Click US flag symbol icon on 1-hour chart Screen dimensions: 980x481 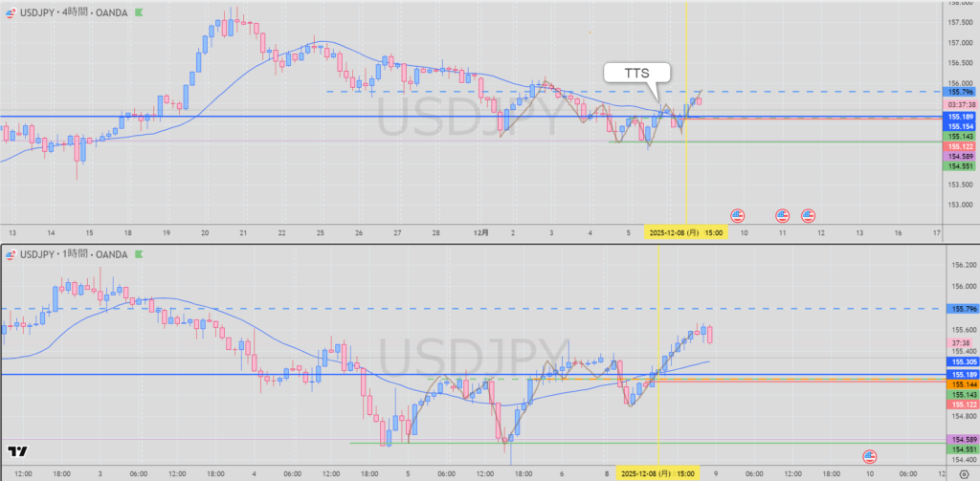(9, 254)
